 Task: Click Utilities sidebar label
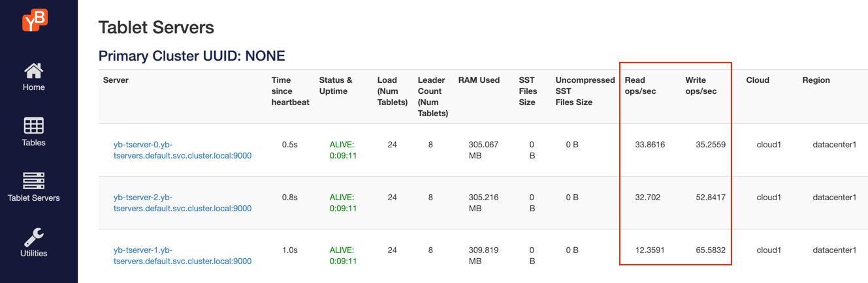[x=34, y=254]
